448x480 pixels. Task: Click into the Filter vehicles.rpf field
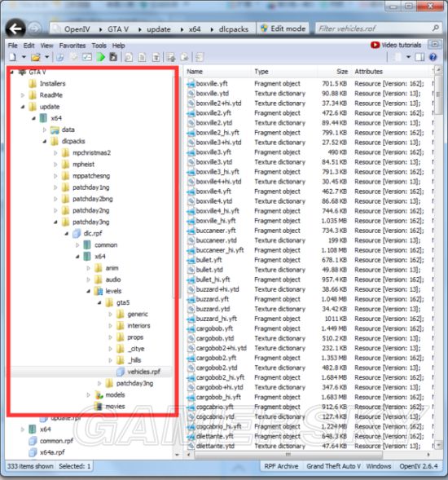(373, 29)
